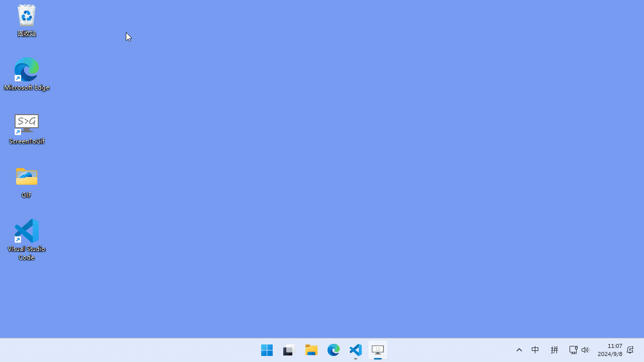Select the Visual Studio Code desktop shortcut
Viewport: 644px width, 362px height.
(26, 231)
